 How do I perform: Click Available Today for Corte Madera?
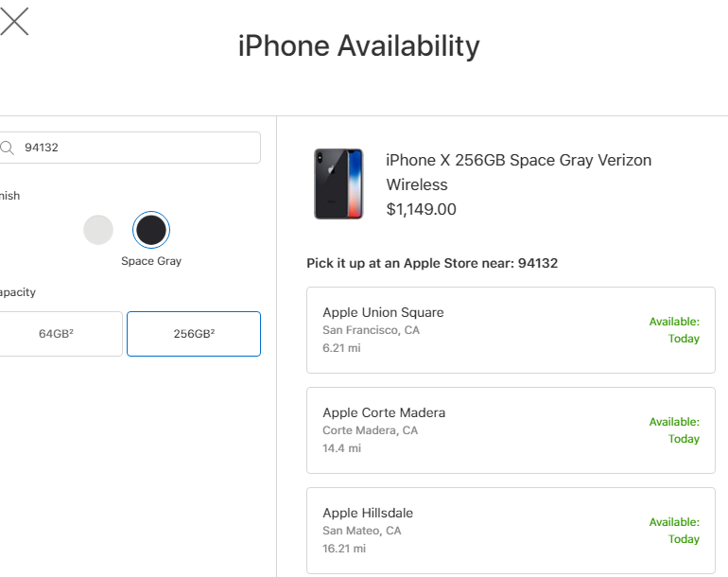(674, 430)
